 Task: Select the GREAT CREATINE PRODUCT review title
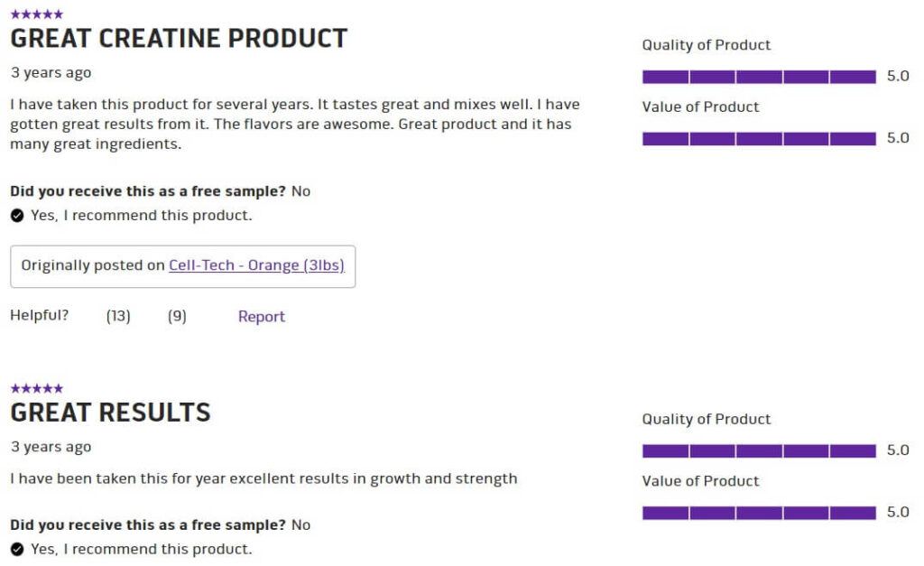tap(177, 38)
